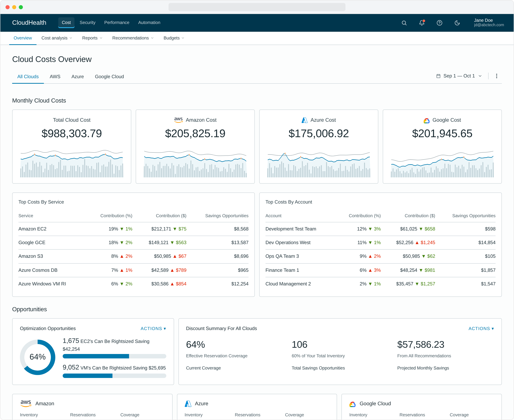Screen dimensions: 514x420
Task: Switch to the AWS cloud tab
Action: pos(55,77)
